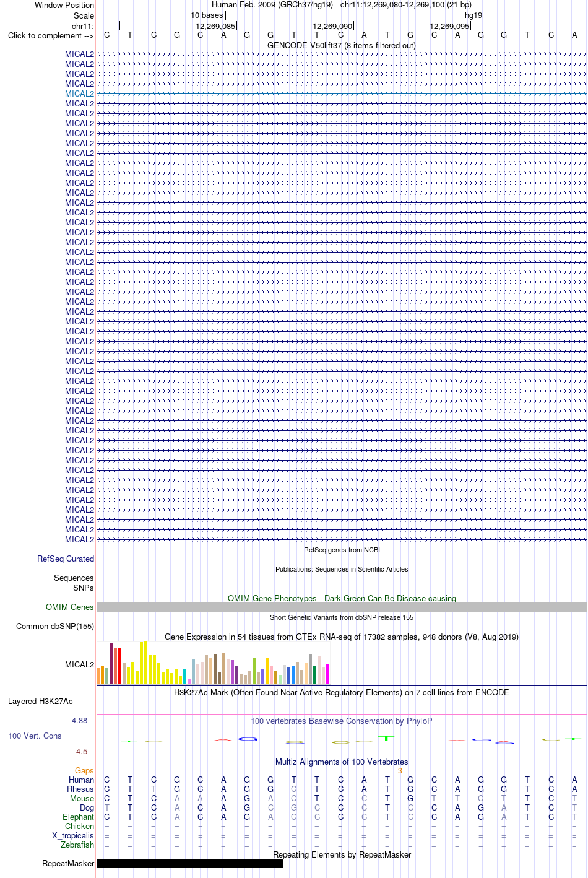The height and width of the screenshot is (878, 588).
Task: Click the 'Click to complement -->' label
Action: point(51,35)
